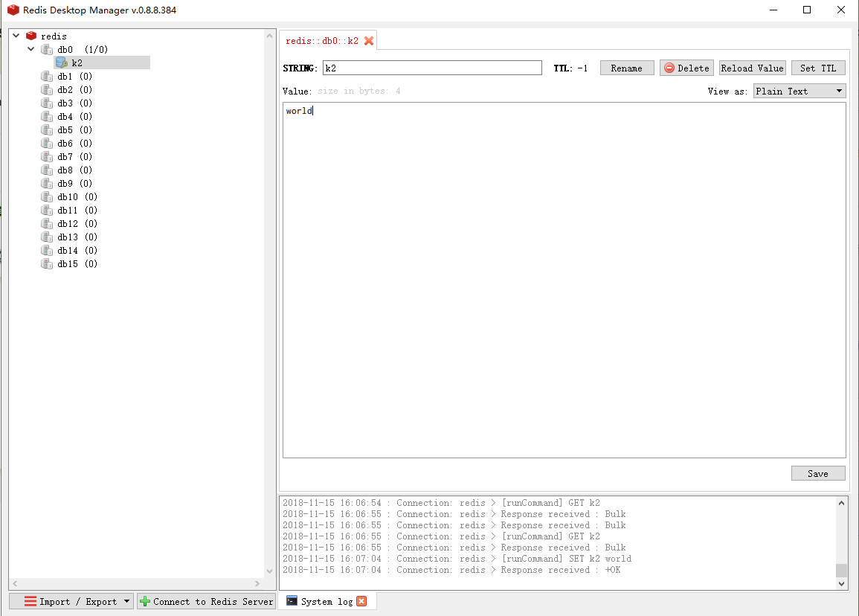Click the log scrollbar up arrow
Screen dimensions: 859x616
point(841,503)
